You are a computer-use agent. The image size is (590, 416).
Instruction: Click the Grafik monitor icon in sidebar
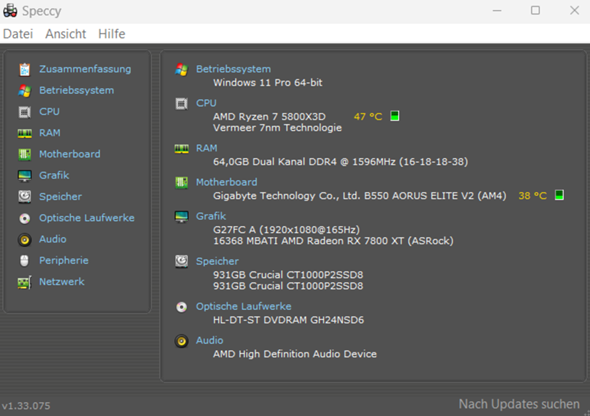click(x=24, y=176)
